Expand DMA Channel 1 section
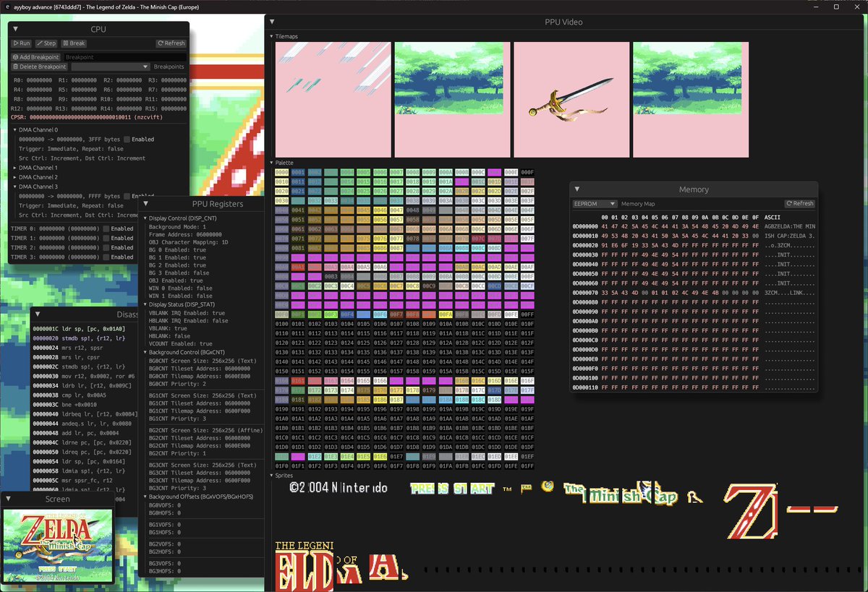Screen dimensions: 868x592 (16, 168)
